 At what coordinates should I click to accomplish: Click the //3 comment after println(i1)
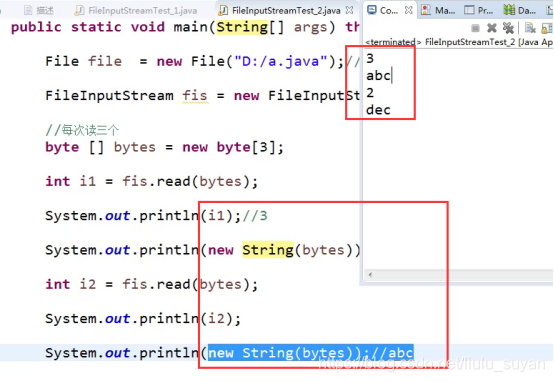coord(254,216)
